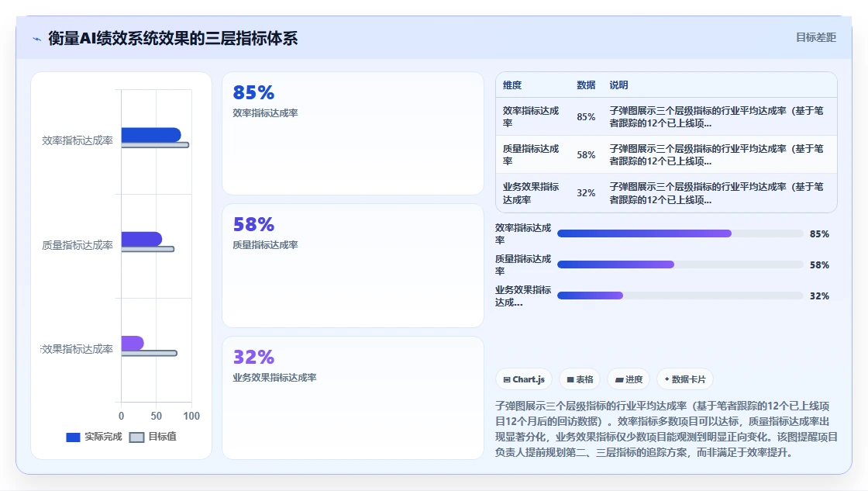Click the title 衡量AI绩效系统效果的三层指标体系

coord(173,38)
